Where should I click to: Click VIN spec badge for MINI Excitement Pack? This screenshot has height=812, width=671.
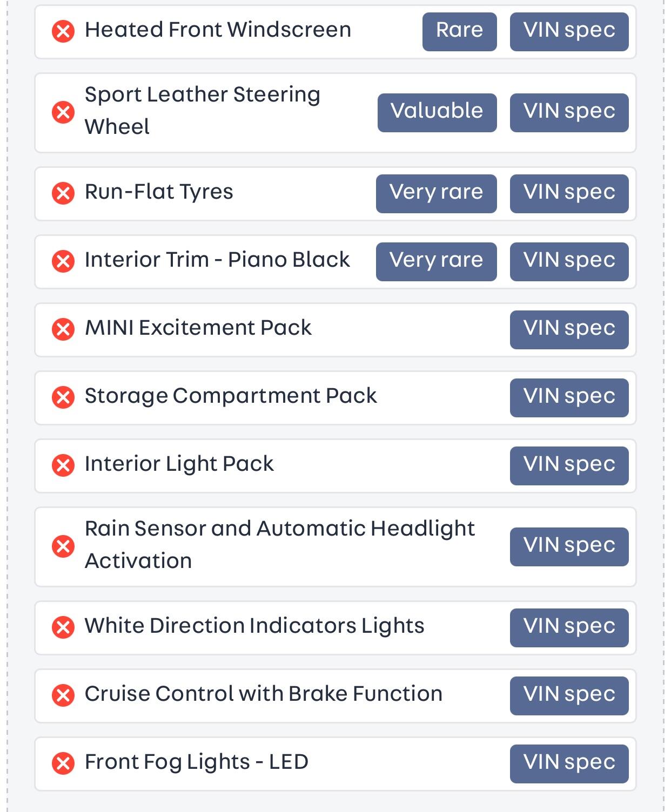[569, 329]
